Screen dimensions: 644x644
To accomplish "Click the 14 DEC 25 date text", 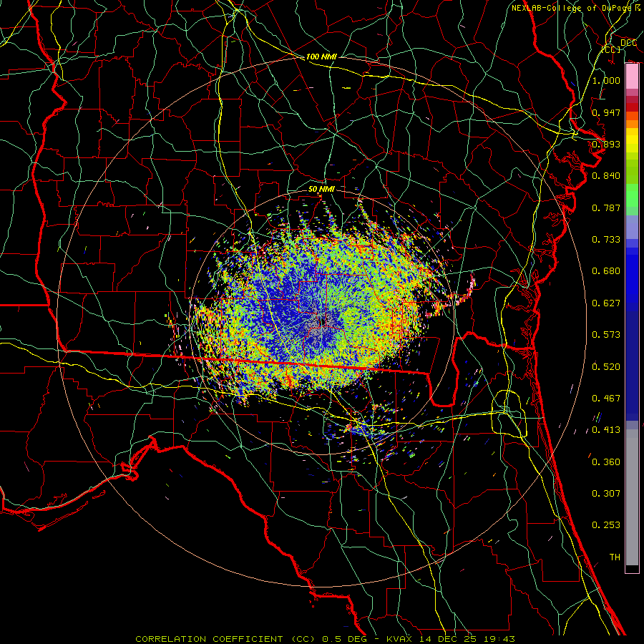I will (448, 639).
